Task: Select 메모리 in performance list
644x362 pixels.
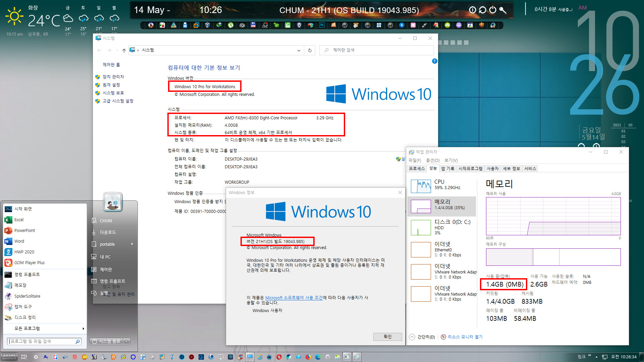Action: click(442, 206)
